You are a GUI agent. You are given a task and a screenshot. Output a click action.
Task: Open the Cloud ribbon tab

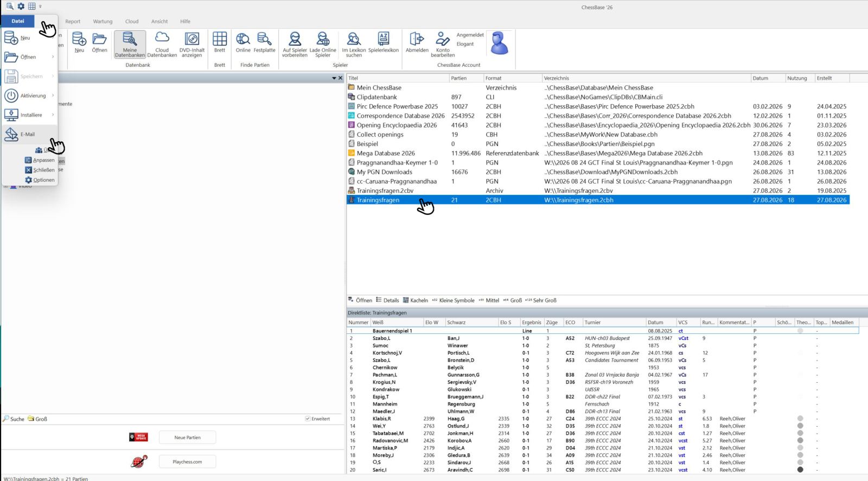(132, 22)
